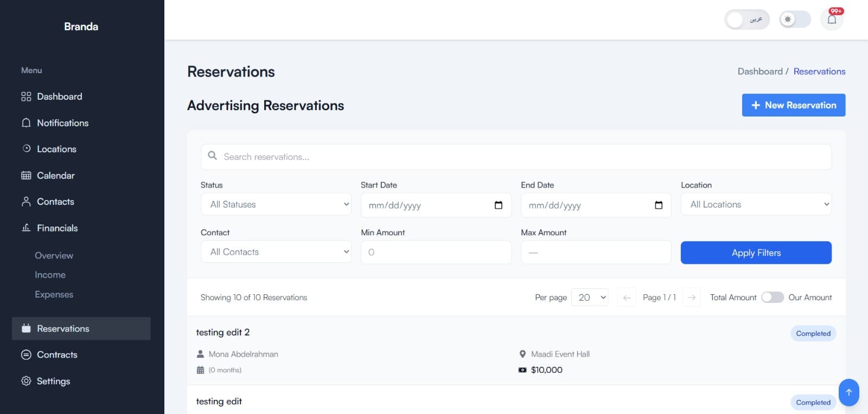This screenshot has height=414, width=868.
Task: Click the money icon beside $10,000
Action: [522, 370]
